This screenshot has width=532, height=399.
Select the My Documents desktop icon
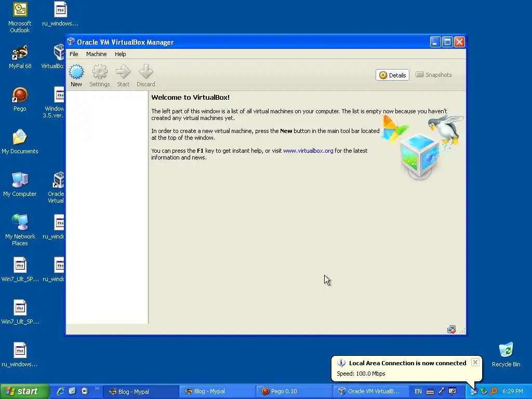tap(20, 142)
